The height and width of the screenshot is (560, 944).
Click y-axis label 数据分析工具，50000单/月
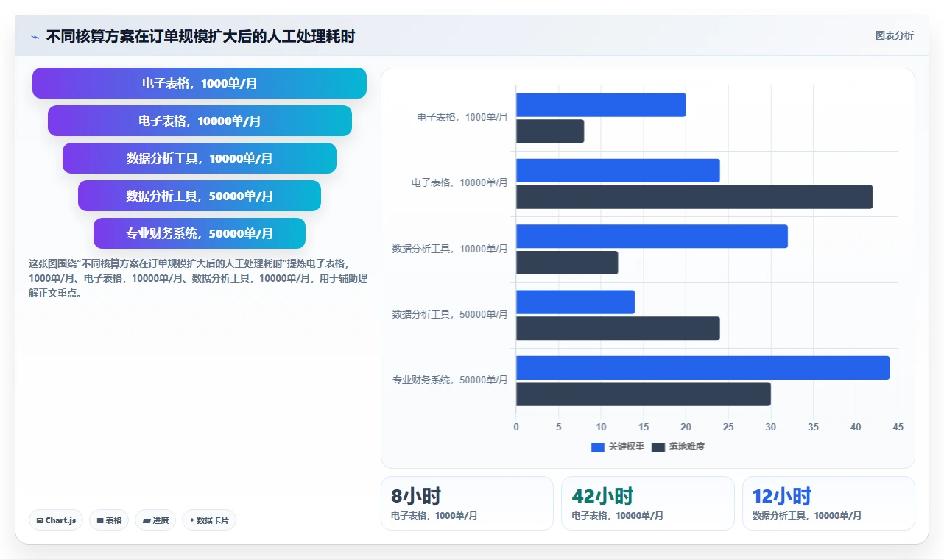point(450,314)
